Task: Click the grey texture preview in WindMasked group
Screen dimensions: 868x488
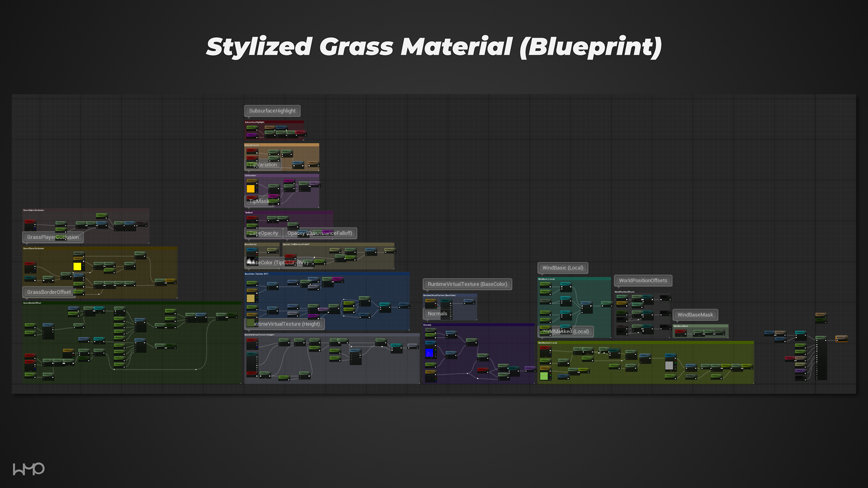Action: [669, 365]
